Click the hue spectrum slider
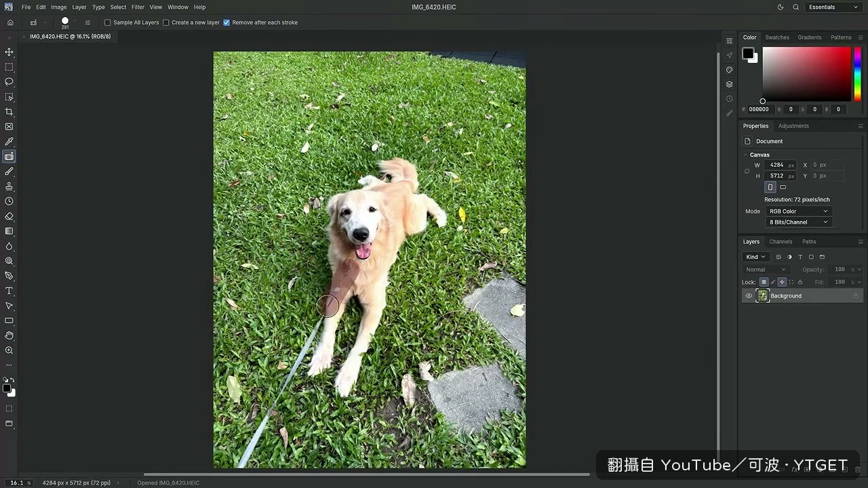This screenshot has width=868, height=488. pyautogui.click(x=857, y=74)
